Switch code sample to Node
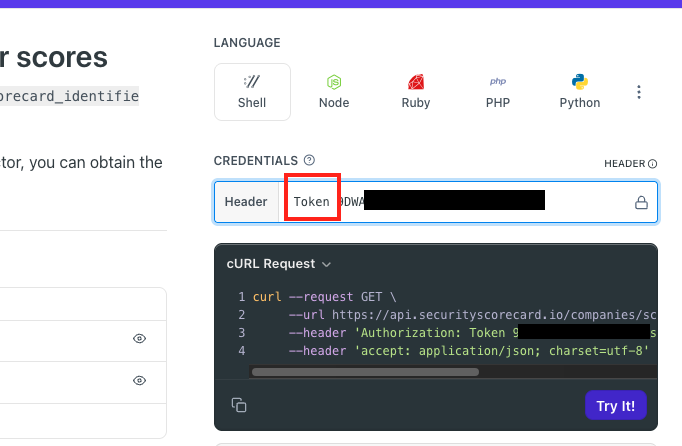 [334, 91]
